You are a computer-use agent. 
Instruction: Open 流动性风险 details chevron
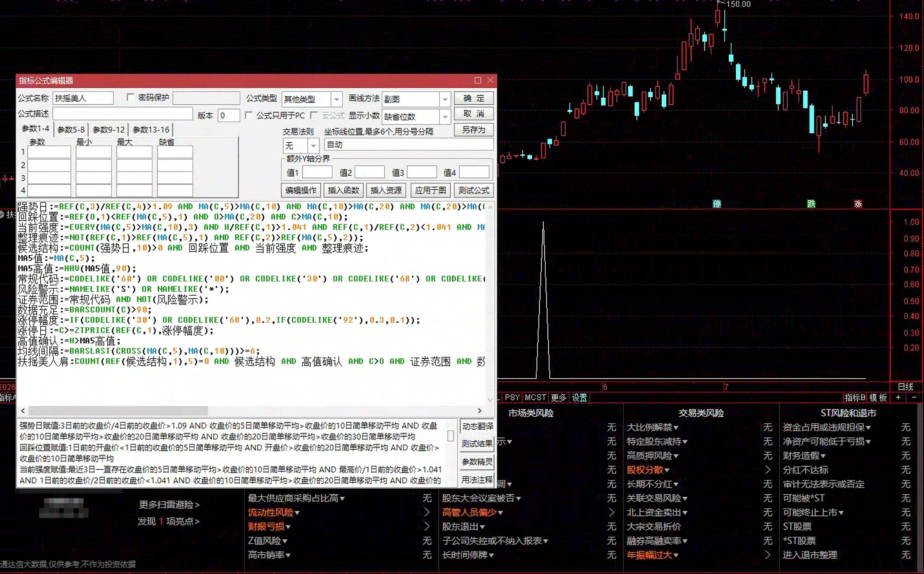[427, 512]
